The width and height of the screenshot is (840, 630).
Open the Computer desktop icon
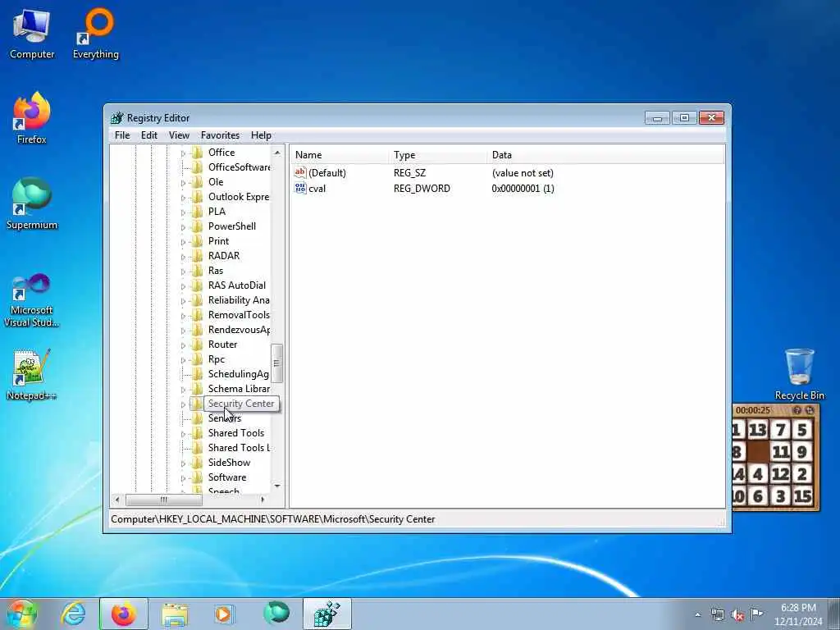32,34
